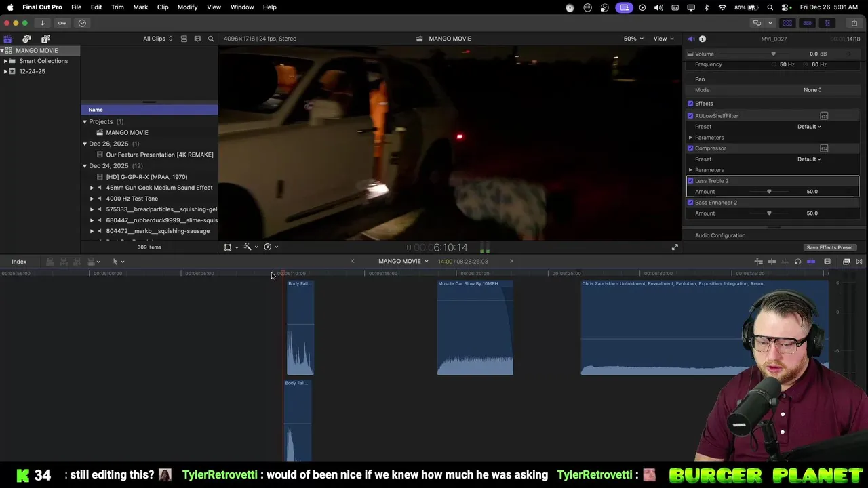This screenshot has height=488, width=868.
Task: Open the Mark menu
Action: [x=140, y=7]
